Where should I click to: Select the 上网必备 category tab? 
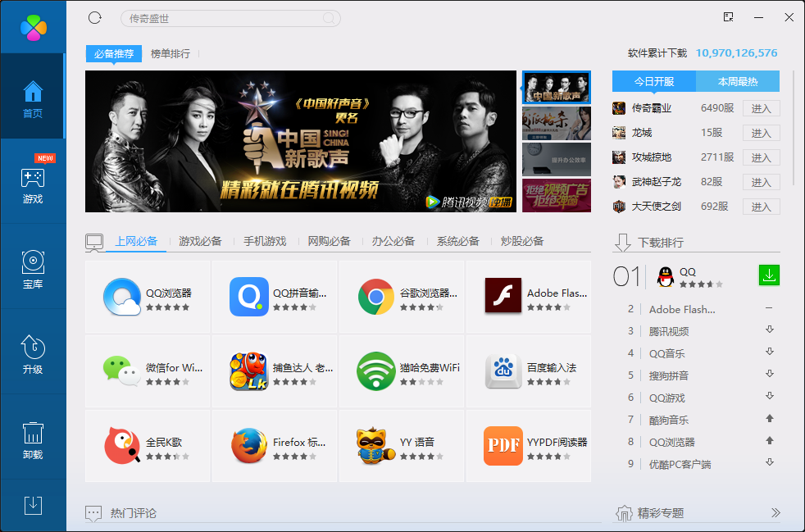pos(136,241)
